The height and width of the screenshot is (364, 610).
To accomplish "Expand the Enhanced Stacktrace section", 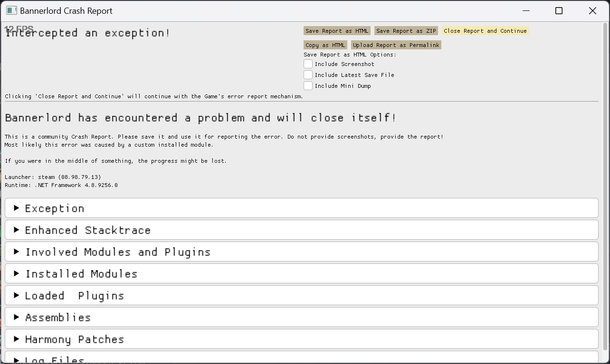I will point(301,230).
